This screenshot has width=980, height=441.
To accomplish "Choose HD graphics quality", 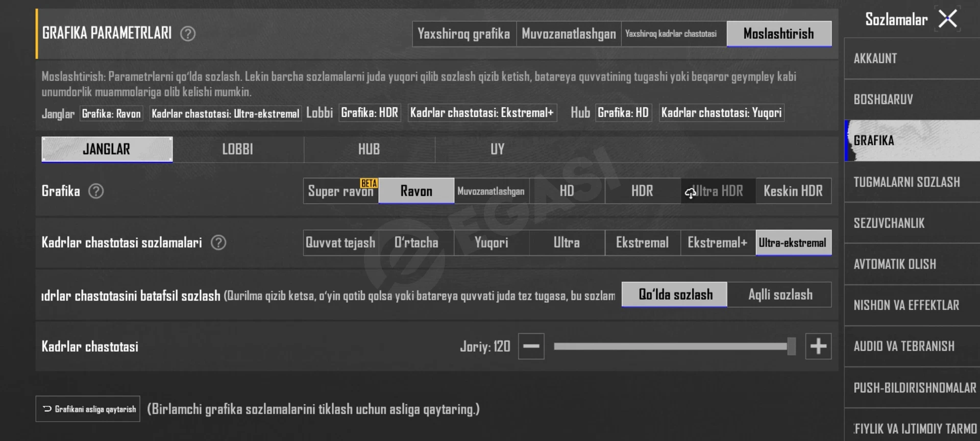I will click(x=567, y=191).
